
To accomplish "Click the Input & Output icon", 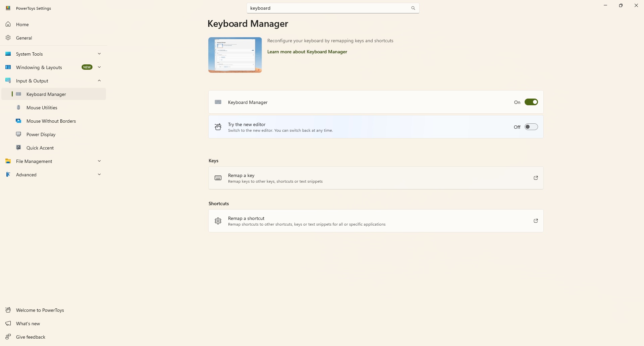I will click(8, 81).
